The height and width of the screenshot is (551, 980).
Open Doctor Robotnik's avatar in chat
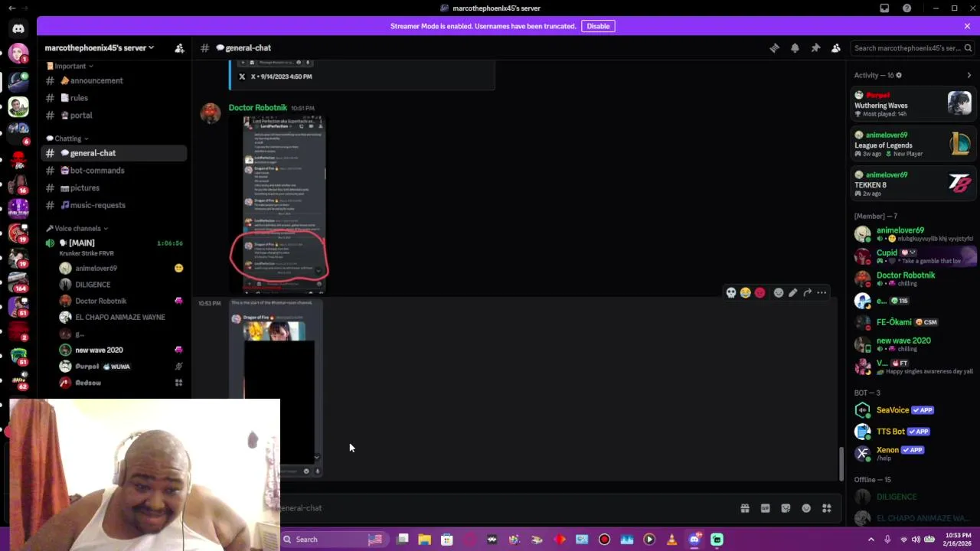[211, 112]
